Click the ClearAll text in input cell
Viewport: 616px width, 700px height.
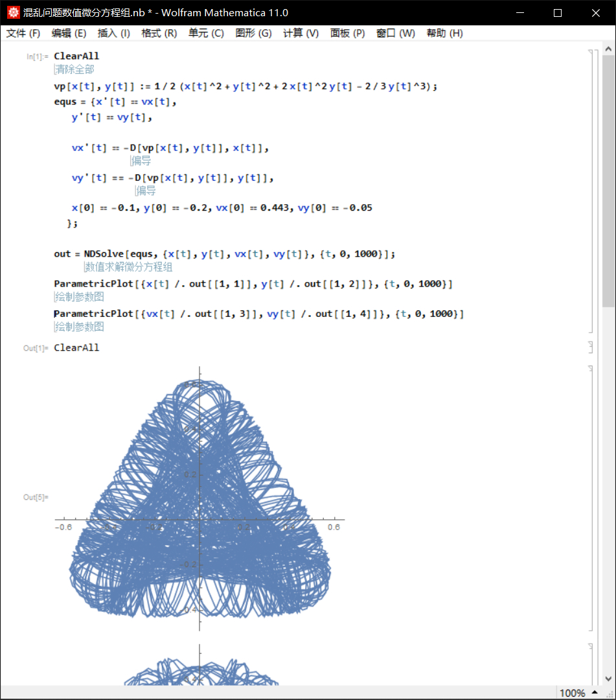tap(76, 56)
